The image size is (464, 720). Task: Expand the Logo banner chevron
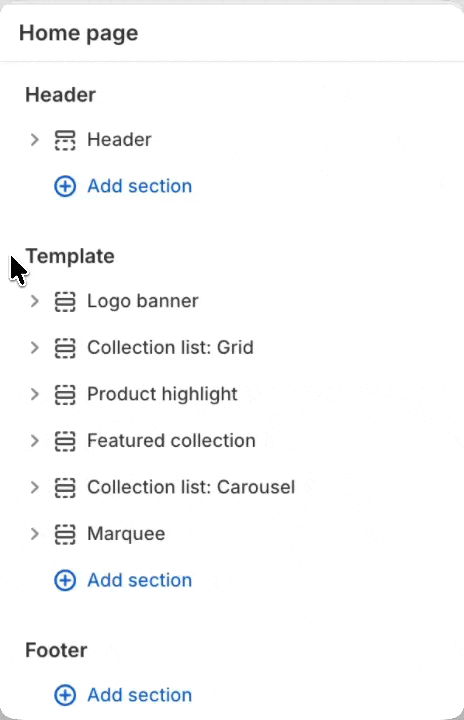click(x=34, y=301)
